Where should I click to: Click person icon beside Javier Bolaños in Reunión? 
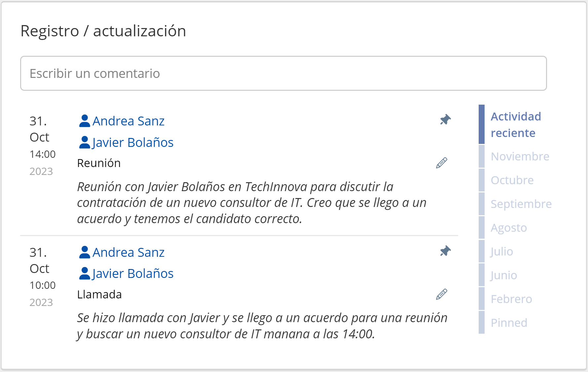pos(85,143)
